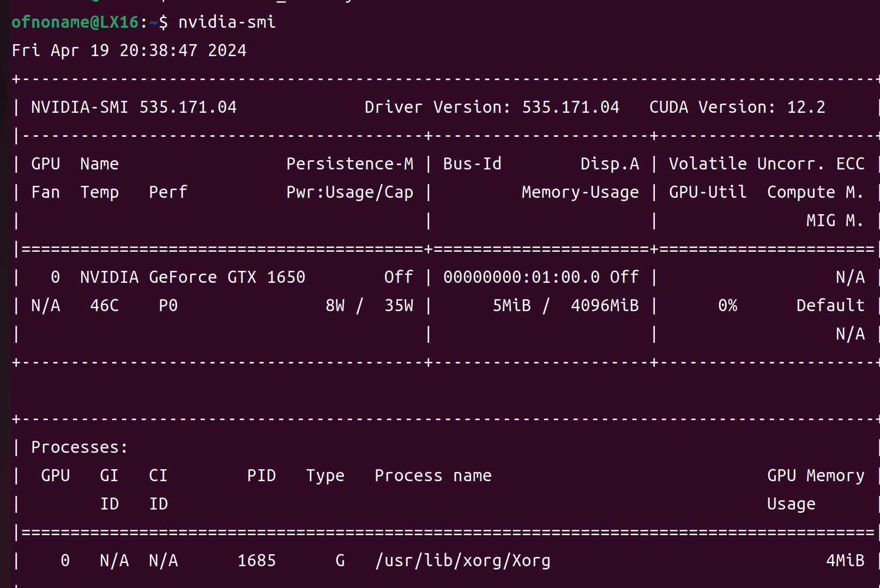Image resolution: width=880 pixels, height=588 pixels.
Task: Click the process type G value
Action: tap(340, 561)
